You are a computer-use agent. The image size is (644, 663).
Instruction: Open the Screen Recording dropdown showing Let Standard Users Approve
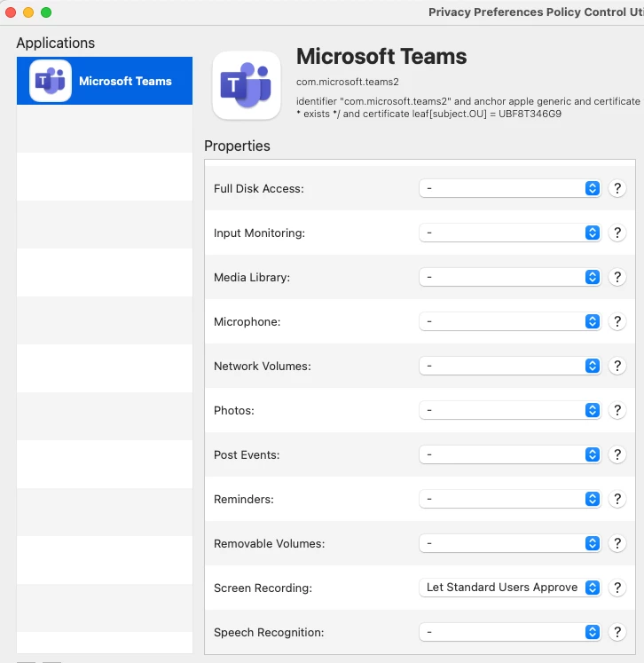(x=510, y=588)
